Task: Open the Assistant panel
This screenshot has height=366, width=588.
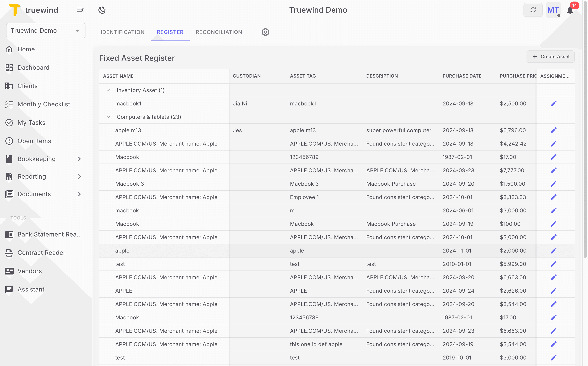Action: coord(31,289)
